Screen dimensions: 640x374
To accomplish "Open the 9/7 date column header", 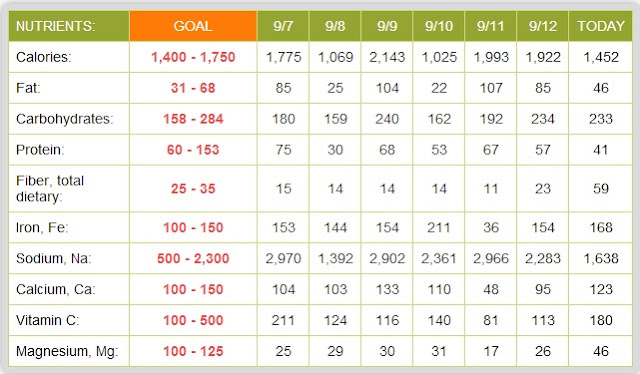I will click(x=283, y=26).
